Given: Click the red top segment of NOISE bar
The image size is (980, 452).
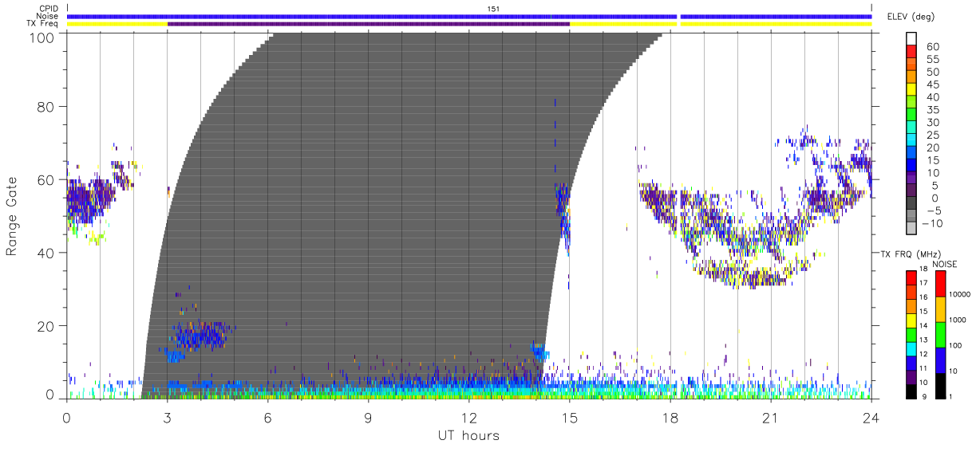Looking at the screenshot, I should pos(940,284).
